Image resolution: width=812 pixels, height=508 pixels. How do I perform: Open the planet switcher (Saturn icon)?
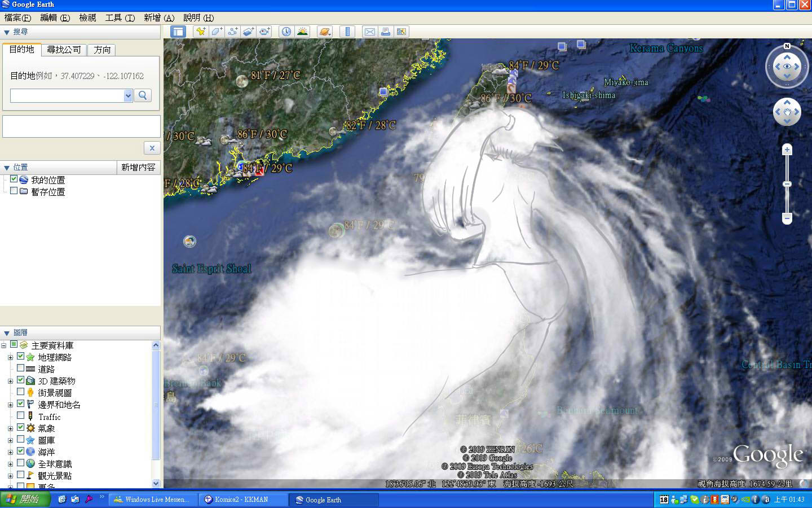(x=325, y=32)
